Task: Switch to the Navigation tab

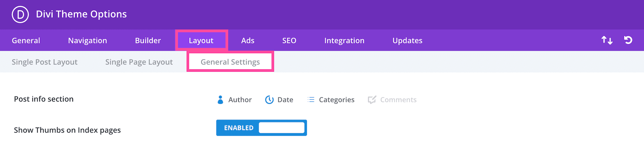Action: (87, 41)
